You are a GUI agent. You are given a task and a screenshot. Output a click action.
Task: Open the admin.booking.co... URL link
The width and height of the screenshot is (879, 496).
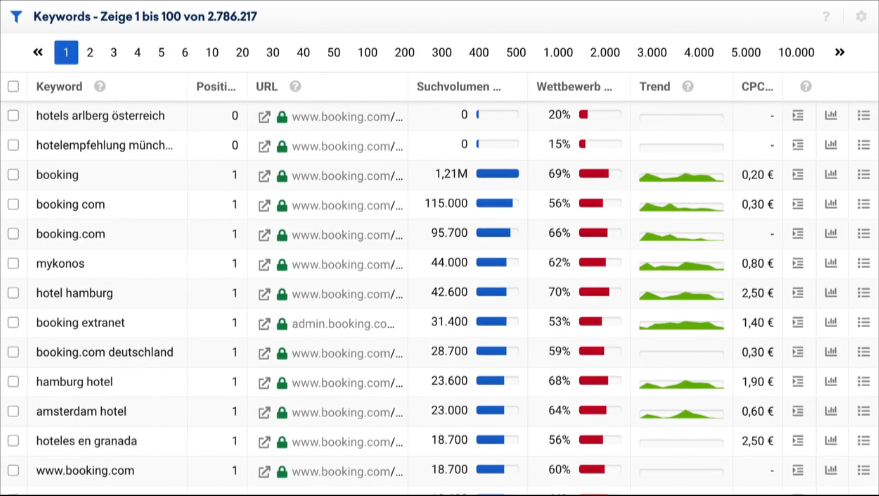point(343,323)
